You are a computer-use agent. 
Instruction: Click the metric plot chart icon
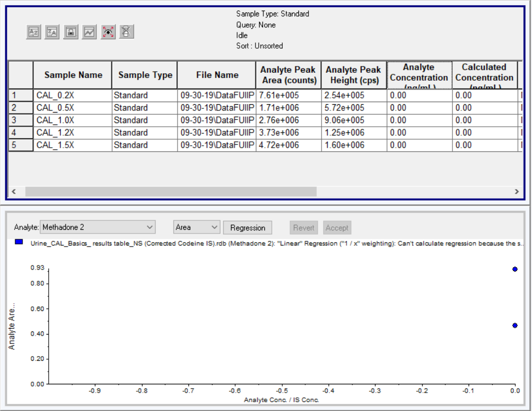pyautogui.click(x=90, y=32)
